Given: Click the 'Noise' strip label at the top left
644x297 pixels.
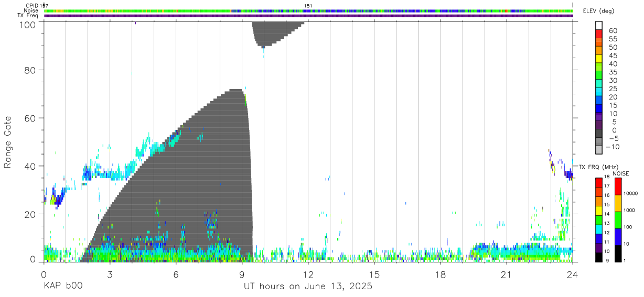Looking at the screenshot, I should click(x=30, y=10).
